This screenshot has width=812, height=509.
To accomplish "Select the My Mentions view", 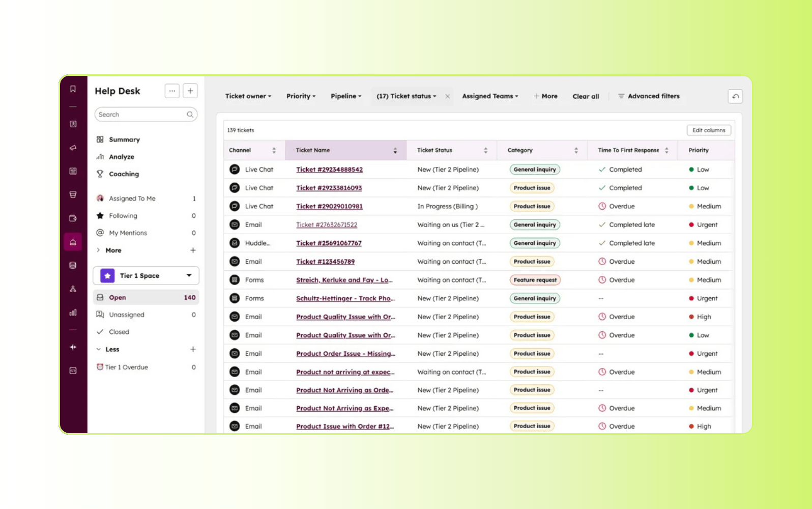I will [x=146, y=233].
